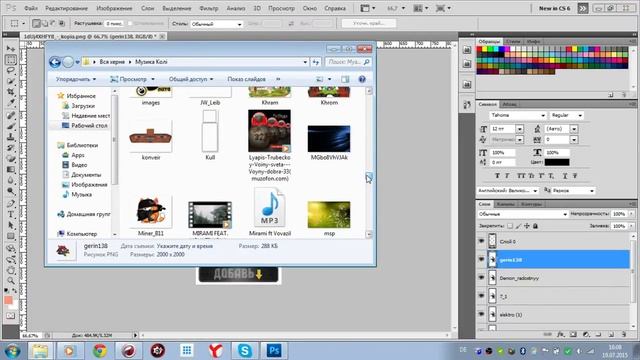Screen dimensions: 640x360
Task: Open the font size 12 pt dropdown
Action: (x=519, y=129)
